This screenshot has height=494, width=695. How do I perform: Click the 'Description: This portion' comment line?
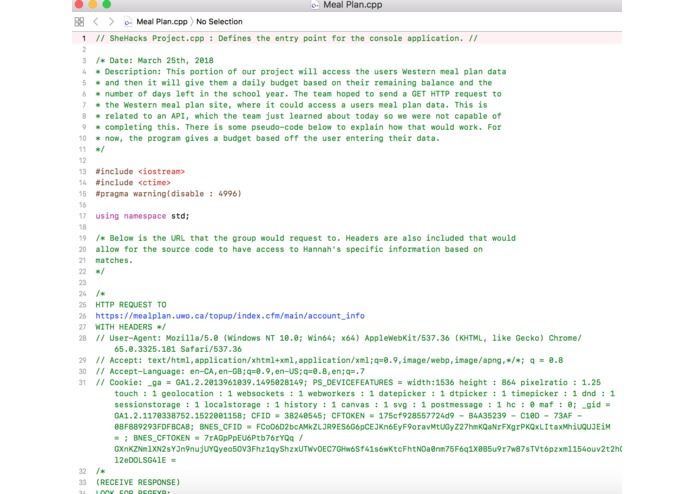tap(301, 72)
